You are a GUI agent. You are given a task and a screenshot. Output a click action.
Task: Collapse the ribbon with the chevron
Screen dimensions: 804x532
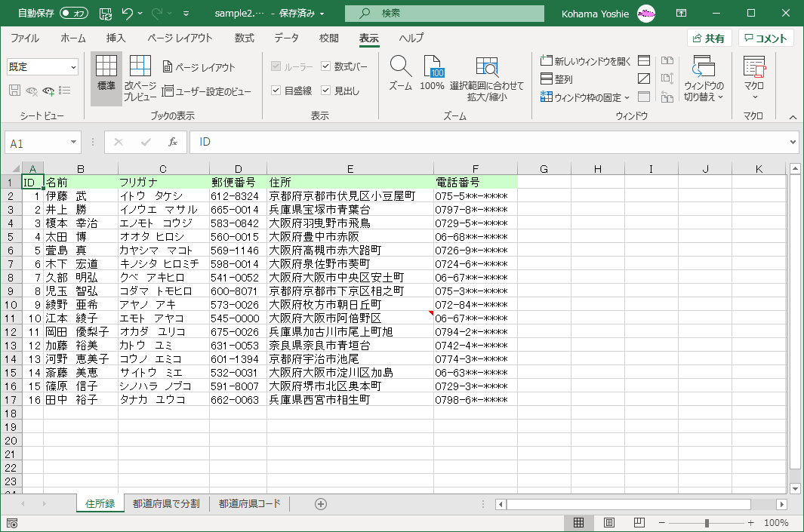(x=793, y=118)
